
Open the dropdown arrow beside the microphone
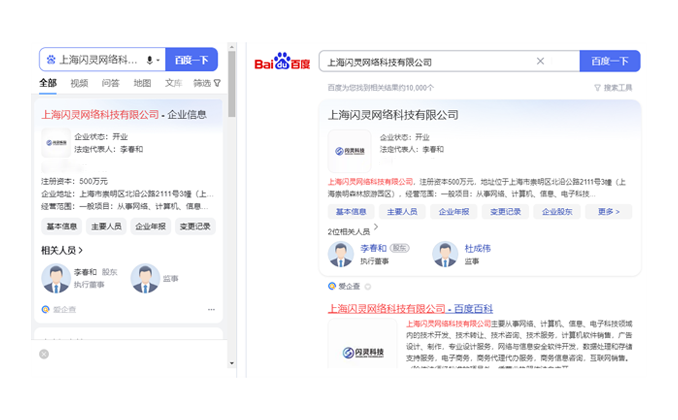pos(158,60)
